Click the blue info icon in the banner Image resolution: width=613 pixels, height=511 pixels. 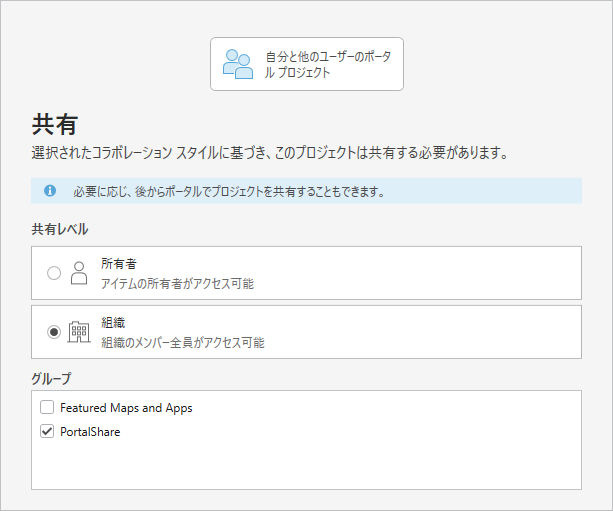click(50, 190)
